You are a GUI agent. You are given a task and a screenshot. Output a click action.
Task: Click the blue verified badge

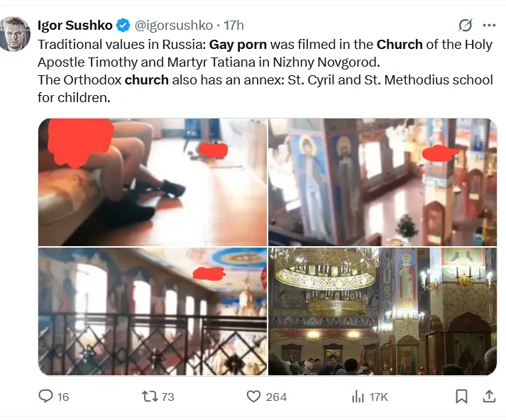(123, 26)
